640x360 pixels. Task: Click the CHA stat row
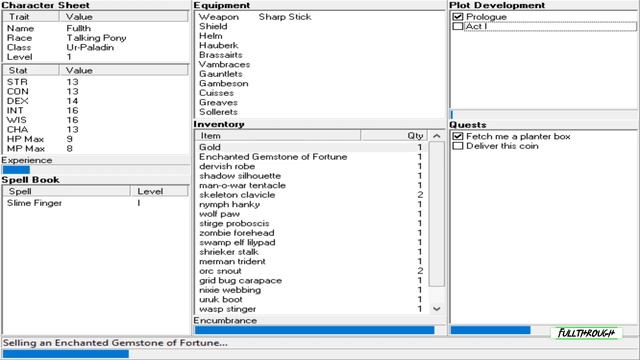point(96,129)
